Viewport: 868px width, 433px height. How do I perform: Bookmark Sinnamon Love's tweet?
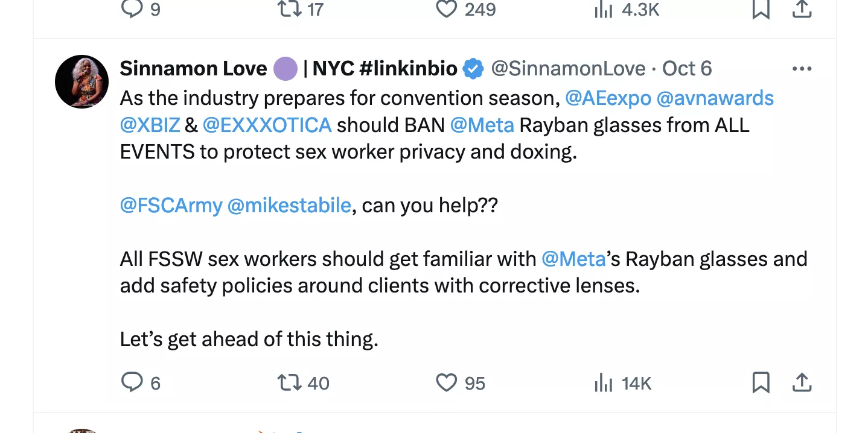tap(761, 382)
